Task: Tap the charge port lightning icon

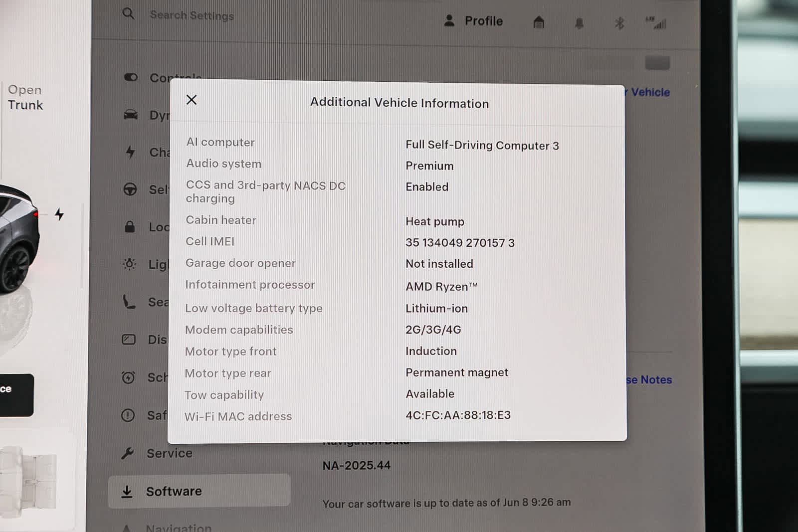Action: click(x=59, y=214)
